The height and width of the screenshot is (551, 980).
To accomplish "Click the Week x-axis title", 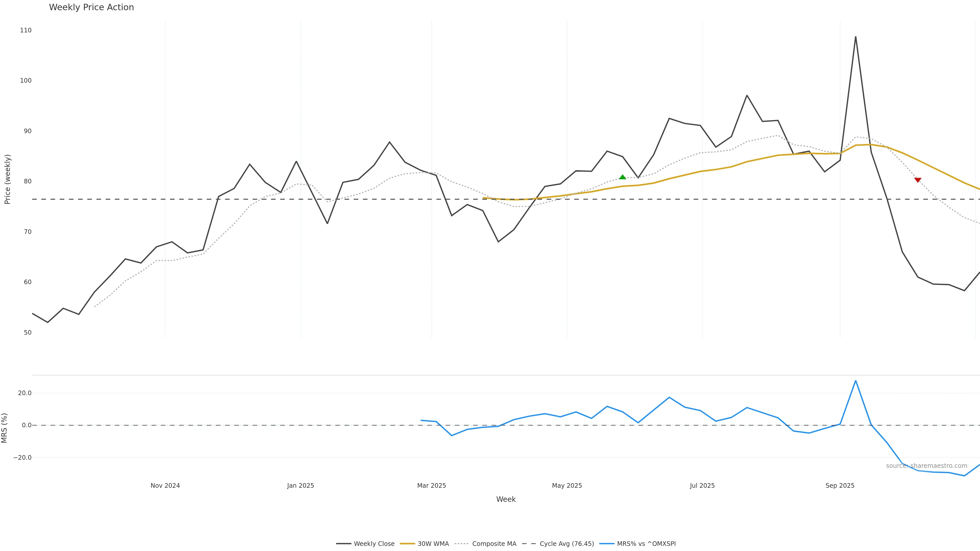I will tap(506, 499).
